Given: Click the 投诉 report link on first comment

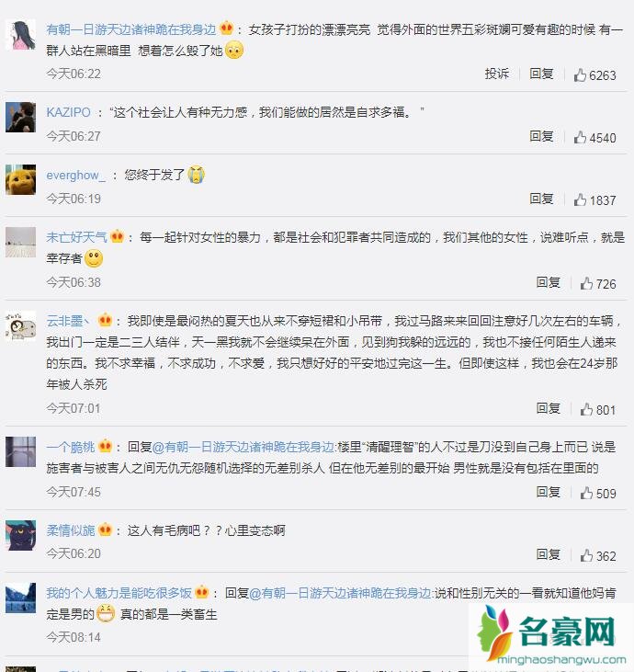Looking at the screenshot, I should pyautogui.click(x=497, y=74).
